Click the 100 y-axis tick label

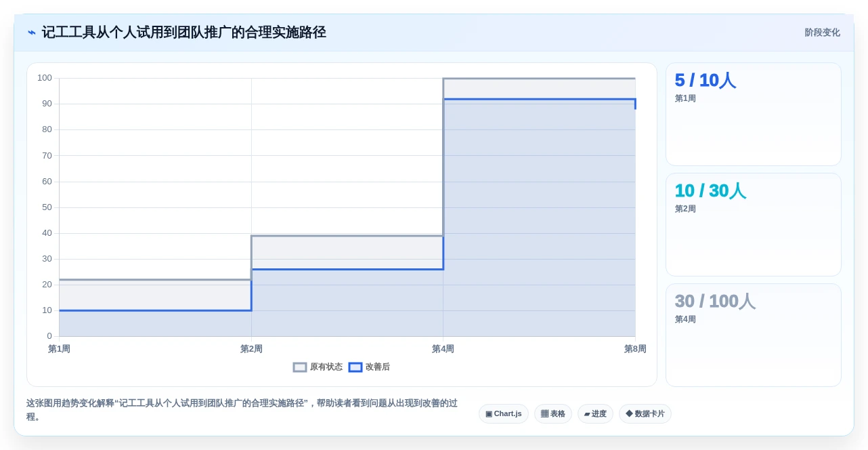point(45,78)
